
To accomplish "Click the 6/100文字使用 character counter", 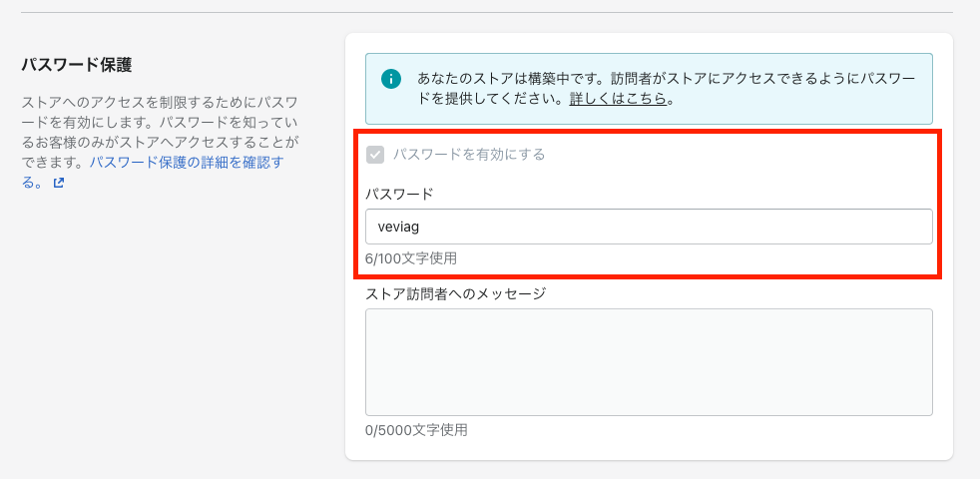I will [410, 257].
